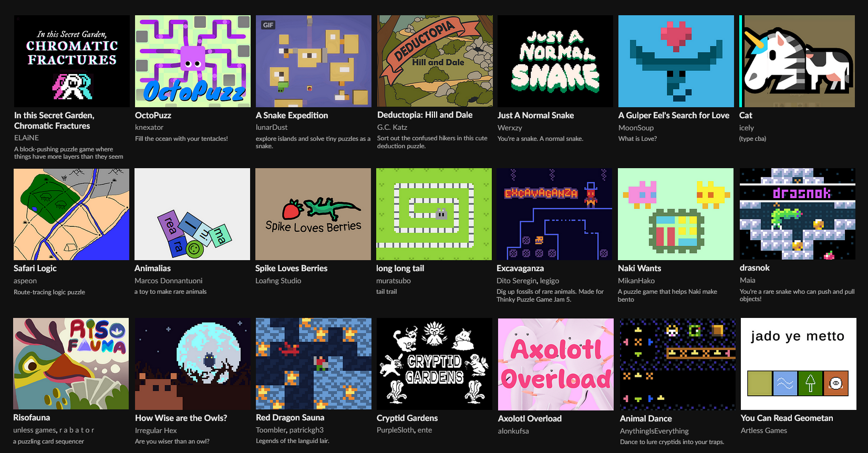Visit AnythingIsEverything's author page
This screenshot has width=868, height=453.
pos(654,431)
